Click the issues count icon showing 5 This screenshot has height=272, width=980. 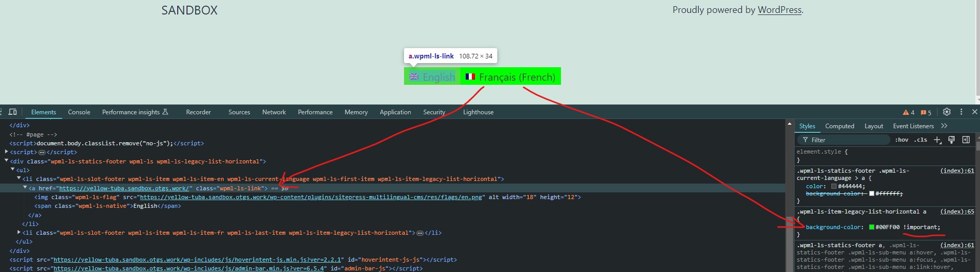(926, 112)
